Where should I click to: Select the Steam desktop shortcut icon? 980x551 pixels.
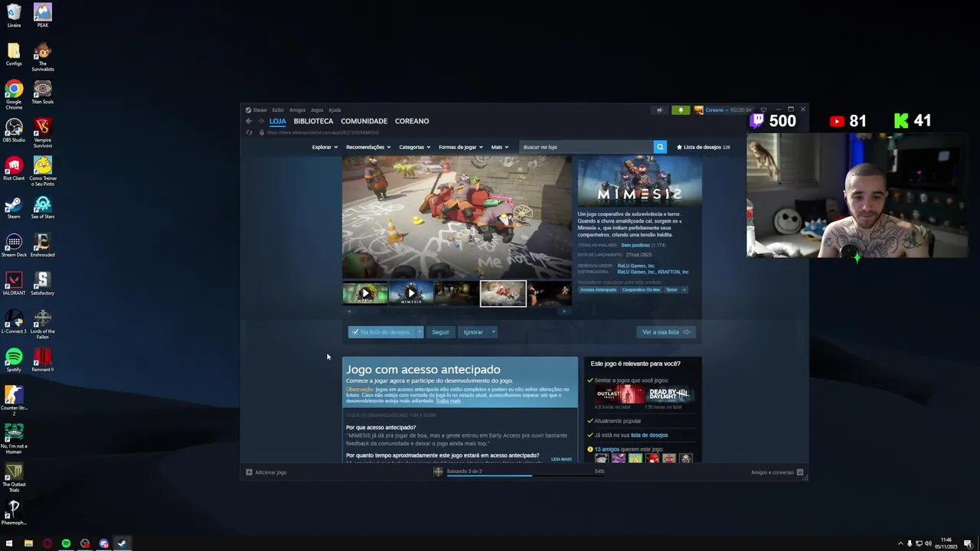point(14,207)
